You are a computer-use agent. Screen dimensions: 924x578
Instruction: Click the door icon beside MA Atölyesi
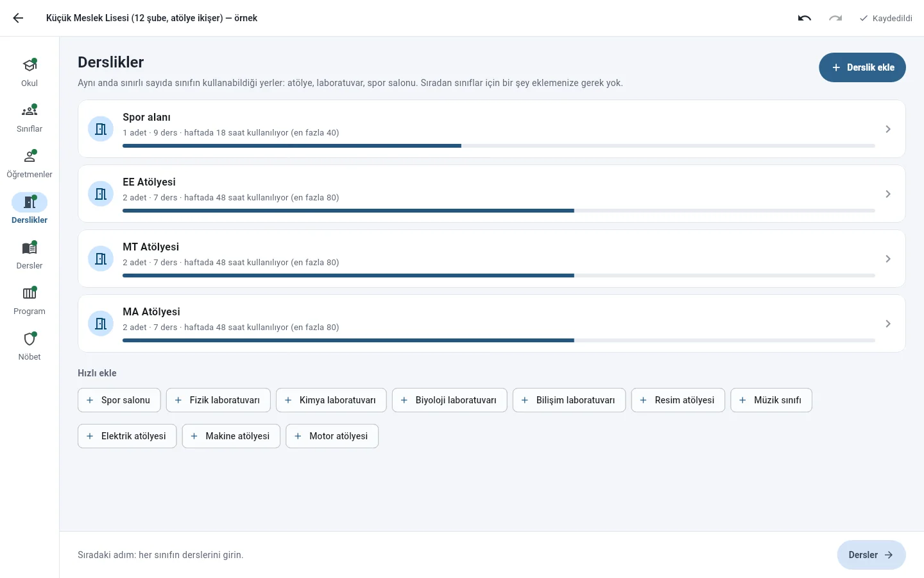(x=101, y=324)
